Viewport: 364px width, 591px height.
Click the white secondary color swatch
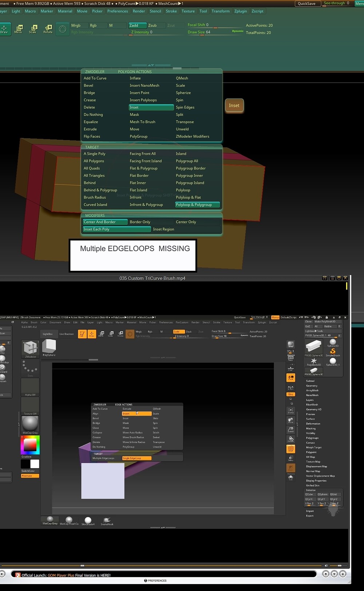click(x=35, y=464)
